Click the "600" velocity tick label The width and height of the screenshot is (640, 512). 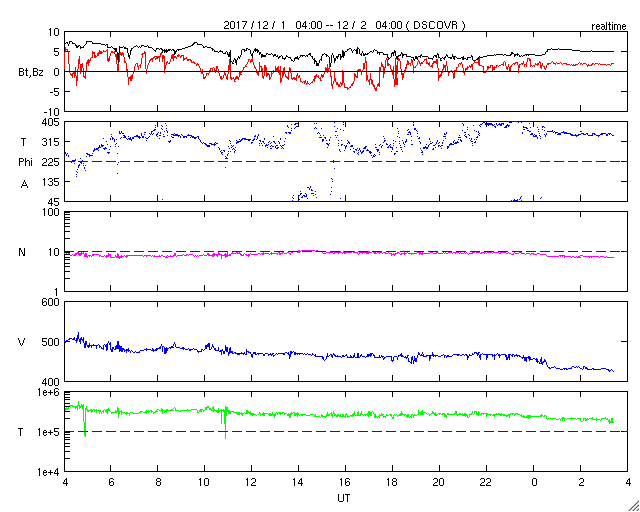[x=51, y=302]
